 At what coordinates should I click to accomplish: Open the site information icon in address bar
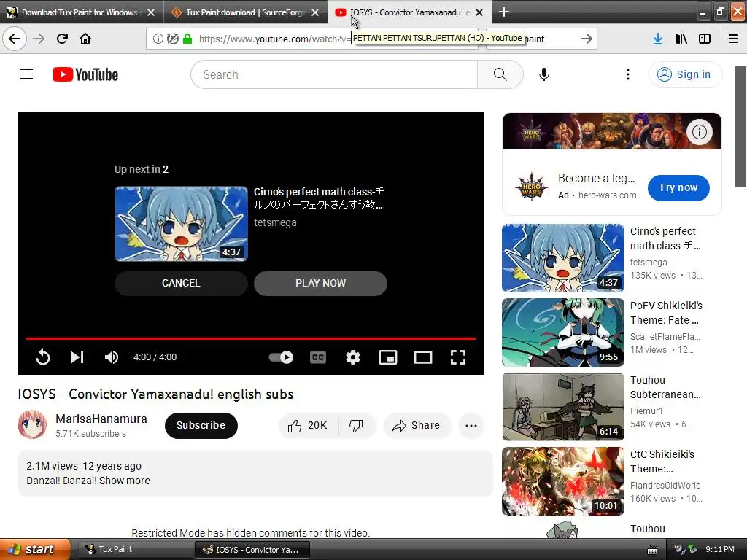click(x=158, y=39)
